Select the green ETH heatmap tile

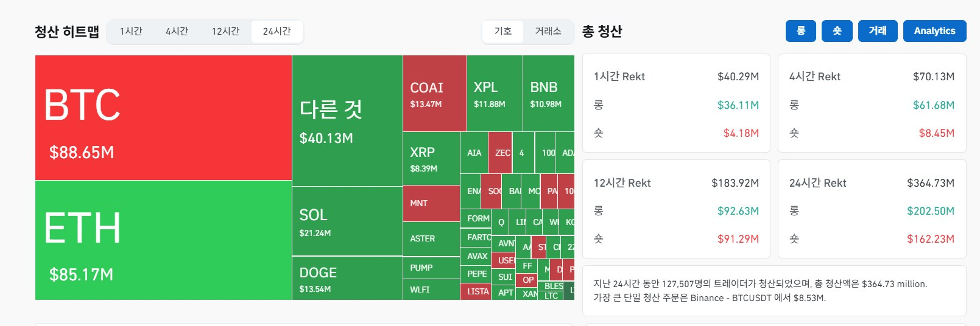(163, 240)
